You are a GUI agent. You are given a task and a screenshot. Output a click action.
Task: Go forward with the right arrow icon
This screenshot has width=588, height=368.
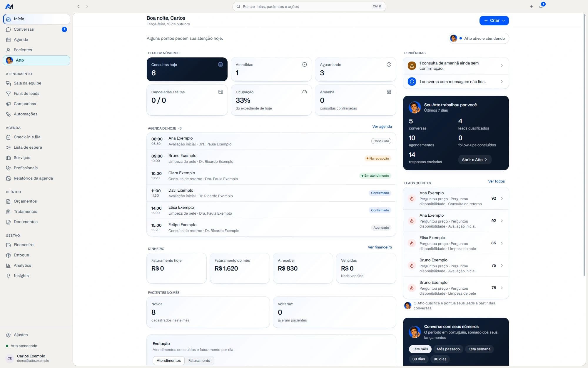tap(87, 6)
